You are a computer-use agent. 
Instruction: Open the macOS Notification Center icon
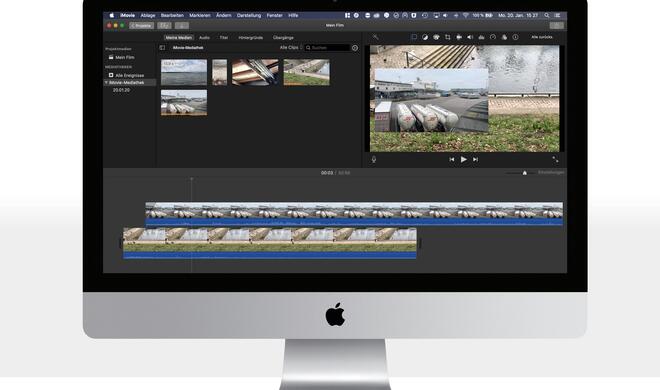[x=557, y=15]
